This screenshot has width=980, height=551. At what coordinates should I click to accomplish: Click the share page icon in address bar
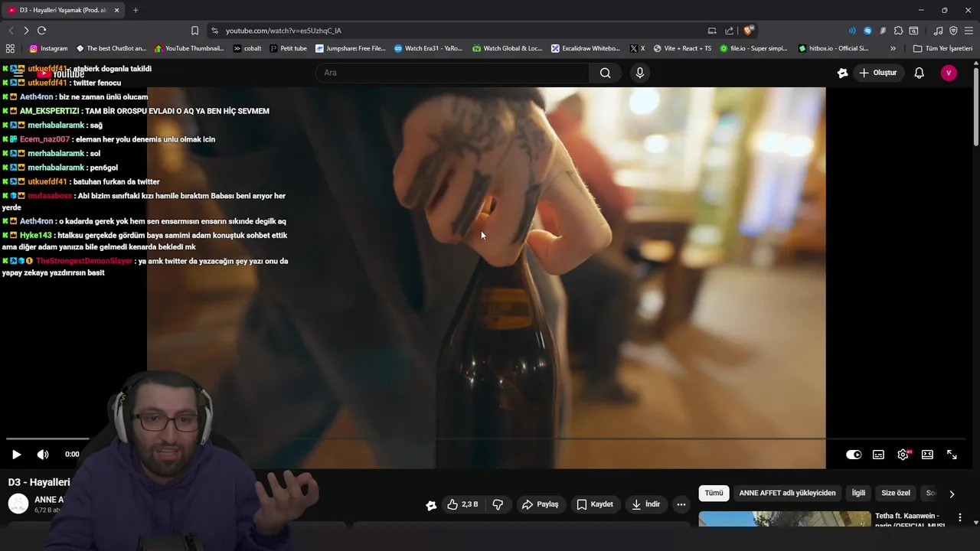coord(729,31)
